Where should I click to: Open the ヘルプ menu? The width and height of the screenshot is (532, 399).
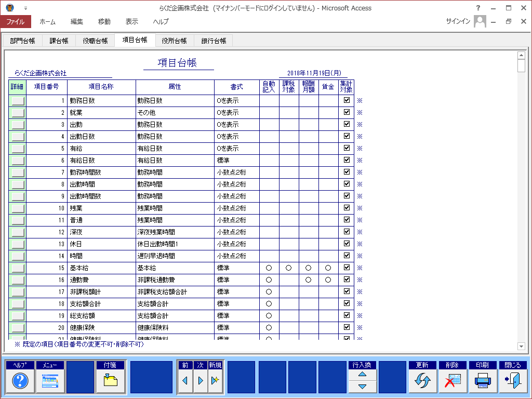[161, 22]
